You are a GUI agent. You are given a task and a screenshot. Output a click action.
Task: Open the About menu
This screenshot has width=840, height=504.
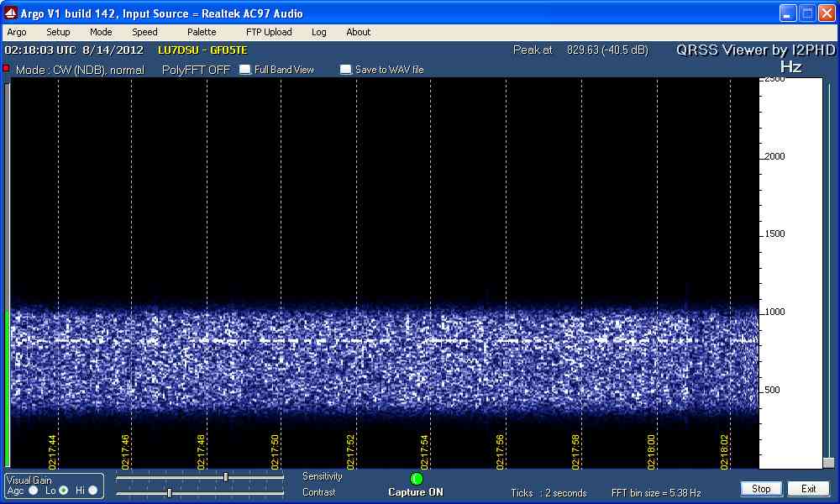(x=359, y=32)
